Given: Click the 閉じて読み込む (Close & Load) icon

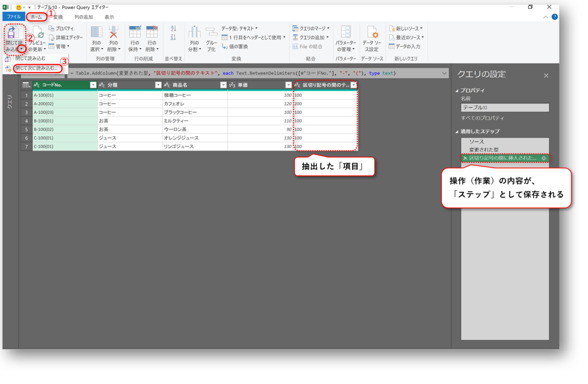Looking at the screenshot, I should [13, 33].
